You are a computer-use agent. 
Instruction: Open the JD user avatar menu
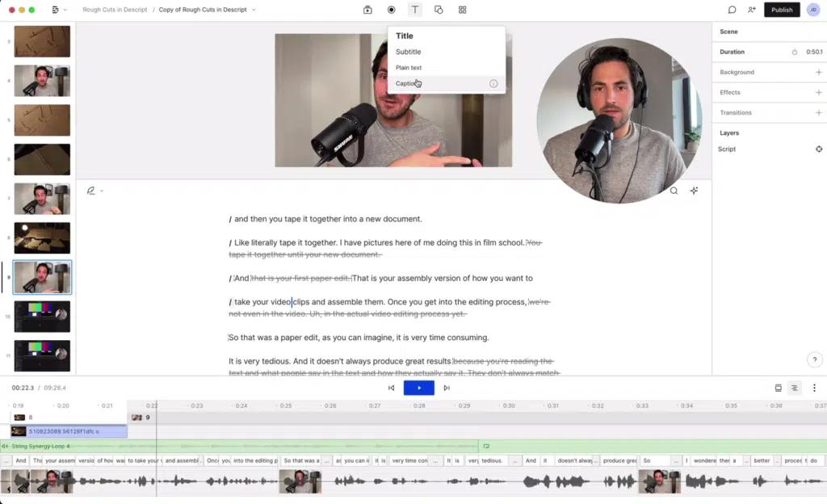(x=814, y=10)
